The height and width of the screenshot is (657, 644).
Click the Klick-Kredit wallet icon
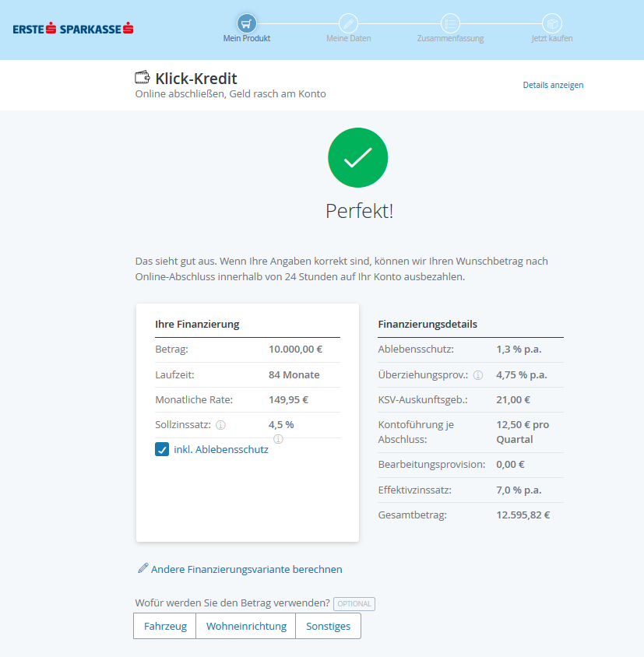143,77
